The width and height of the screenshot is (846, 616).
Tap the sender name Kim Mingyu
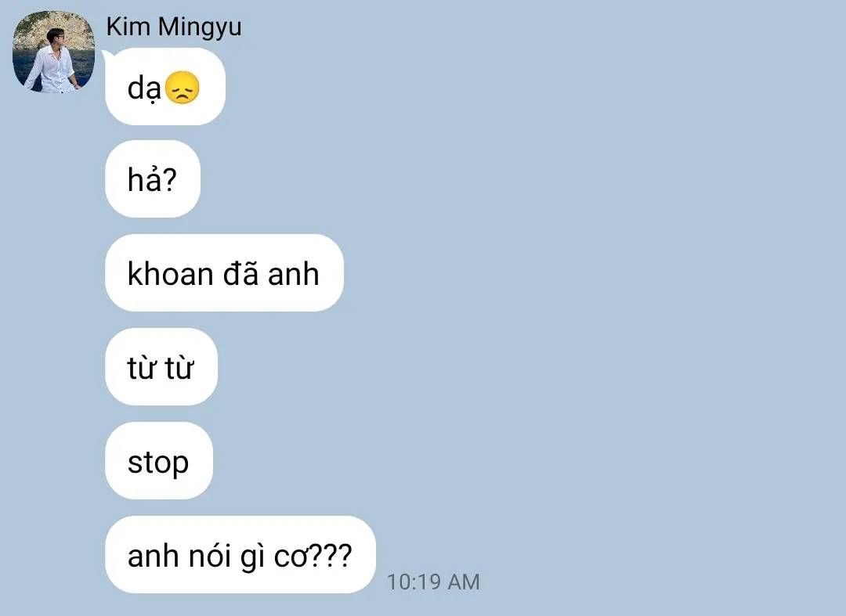(x=174, y=27)
